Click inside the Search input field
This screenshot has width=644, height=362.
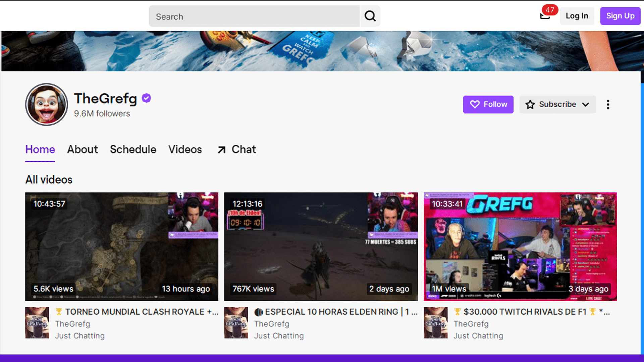(254, 16)
